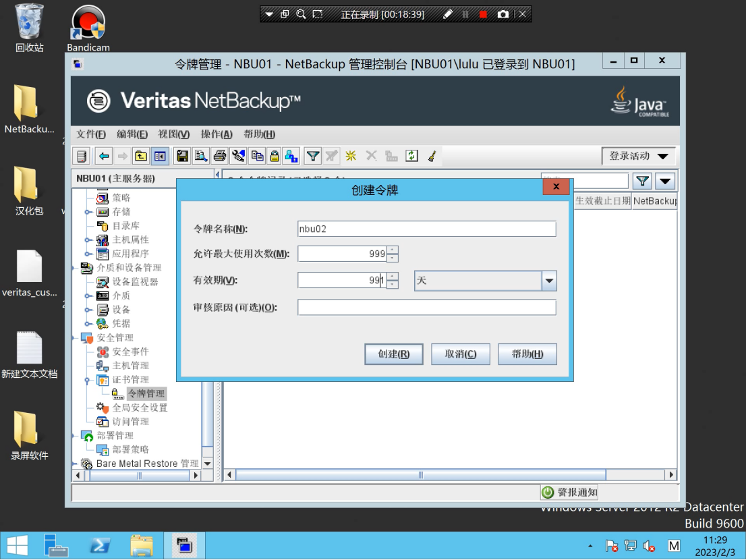Click the new item starburst icon
This screenshot has height=560, width=746.
pos(351,156)
